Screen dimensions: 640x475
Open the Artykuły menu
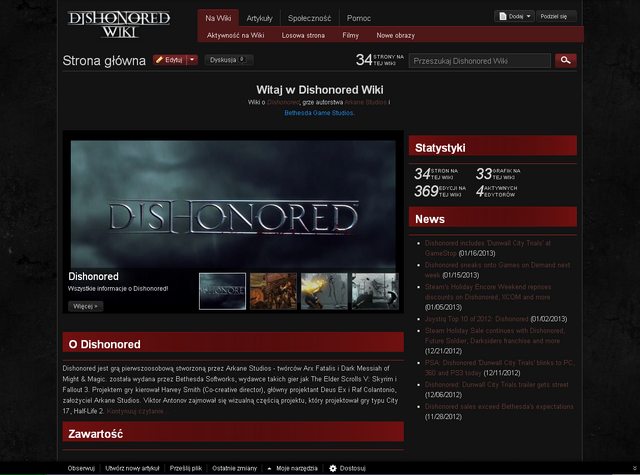coord(260,18)
